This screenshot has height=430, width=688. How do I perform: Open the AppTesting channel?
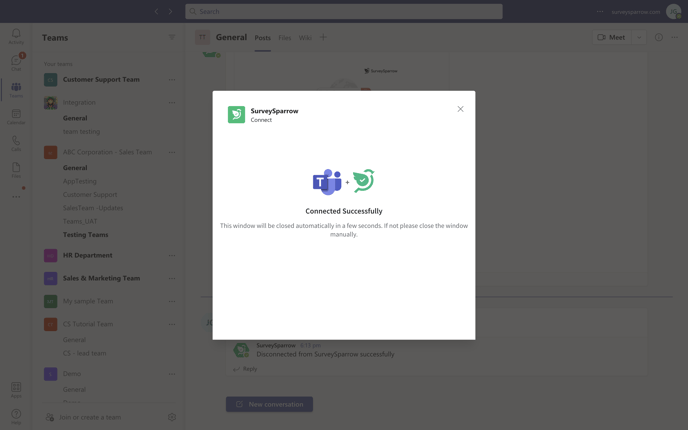tap(79, 181)
